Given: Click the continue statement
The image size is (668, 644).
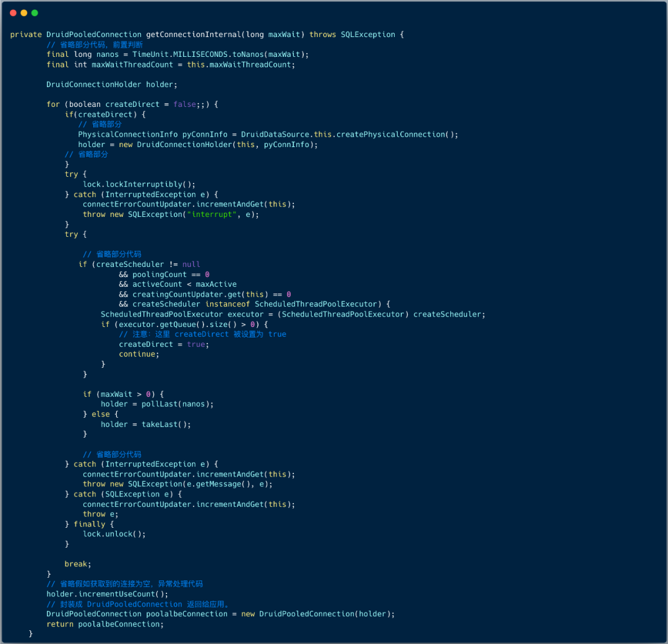Looking at the screenshot, I should 139,354.
